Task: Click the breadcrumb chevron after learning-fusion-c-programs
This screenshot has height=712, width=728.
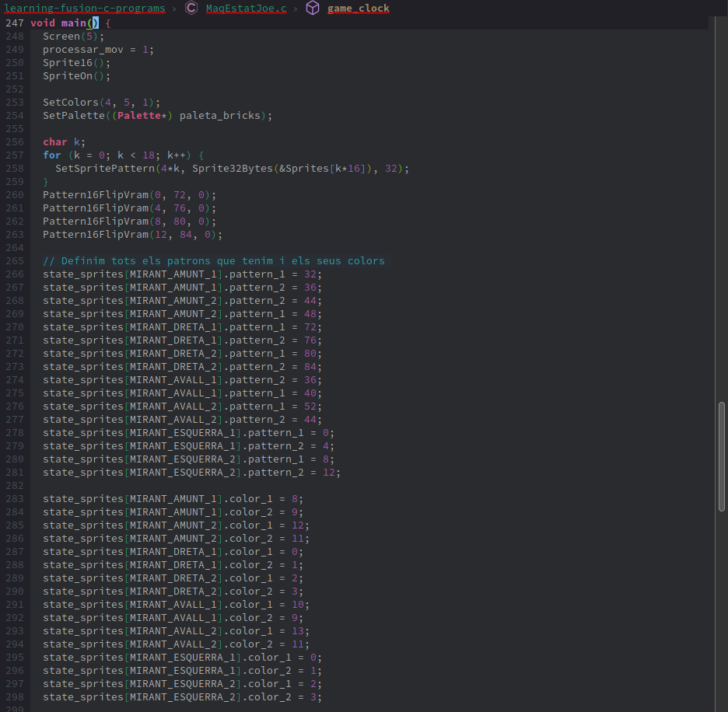Action: [x=174, y=9]
